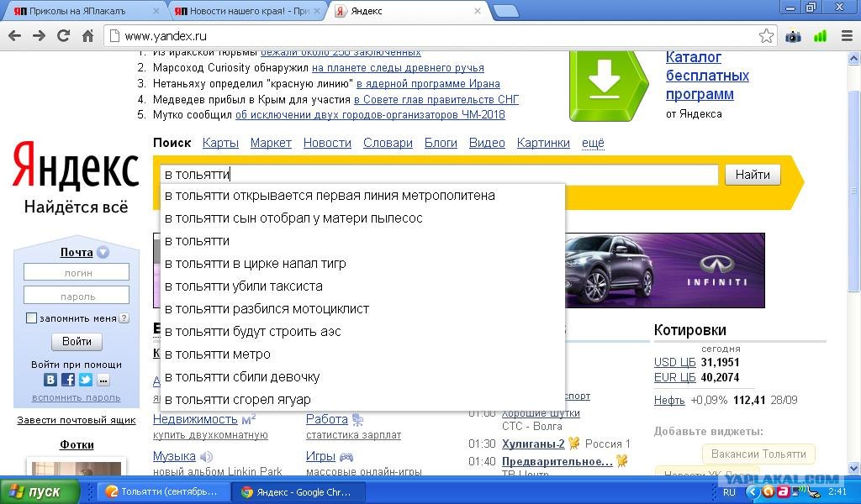This screenshot has width=861, height=504.
Task: Open the Яндекс - Google Chrome taskbar item
Action: (299, 492)
